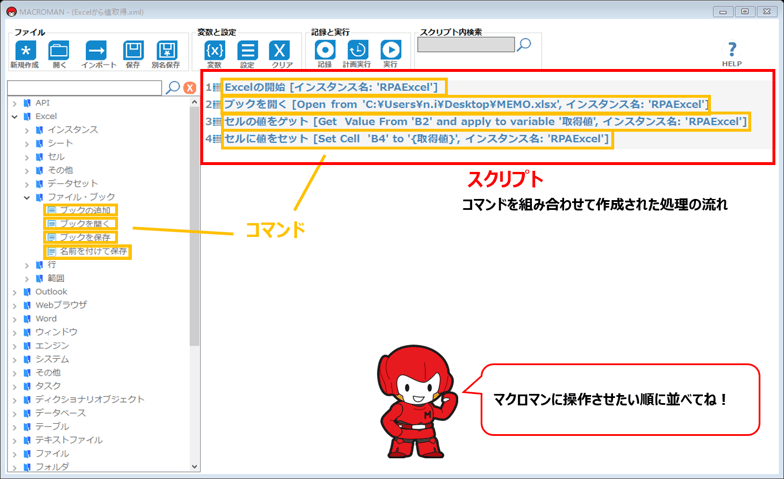Viewport: 784px width, 479px height.
Task: Expand the API tree node
Action: pyautogui.click(x=14, y=103)
